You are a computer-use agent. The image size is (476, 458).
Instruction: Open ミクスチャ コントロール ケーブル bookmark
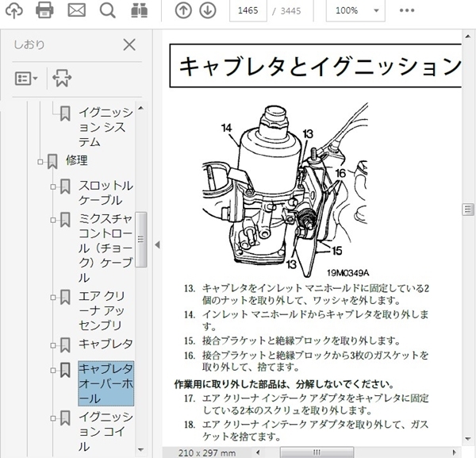point(106,248)
